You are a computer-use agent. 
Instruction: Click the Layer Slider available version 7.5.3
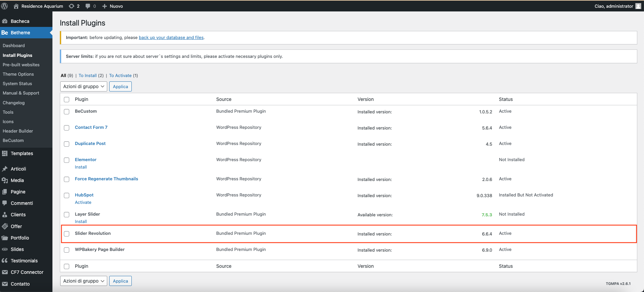tap(487, 215)
